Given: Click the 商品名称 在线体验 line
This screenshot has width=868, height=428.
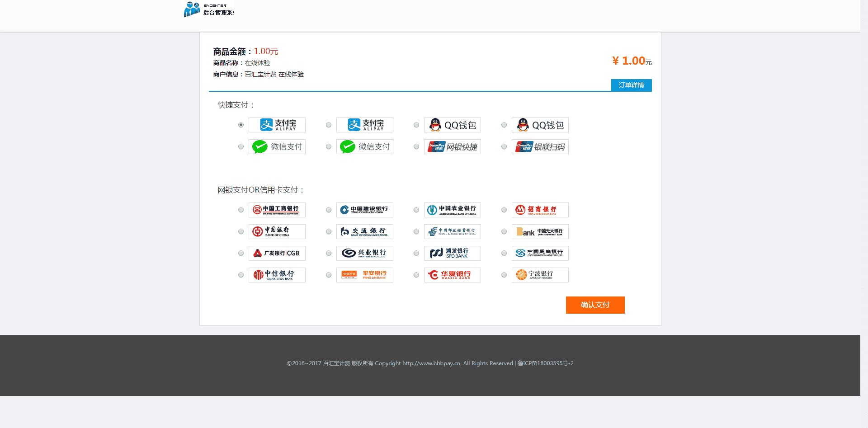Looking at the screenshot, I should point(242,63).
